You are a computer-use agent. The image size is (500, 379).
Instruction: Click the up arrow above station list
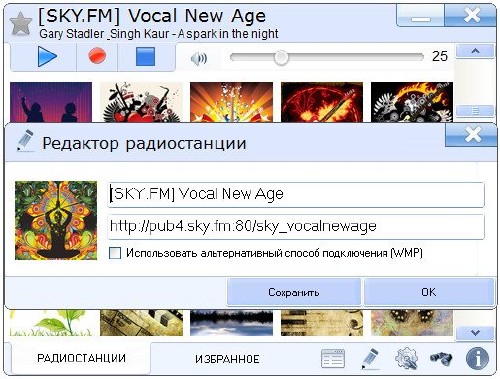pos(475,51)
